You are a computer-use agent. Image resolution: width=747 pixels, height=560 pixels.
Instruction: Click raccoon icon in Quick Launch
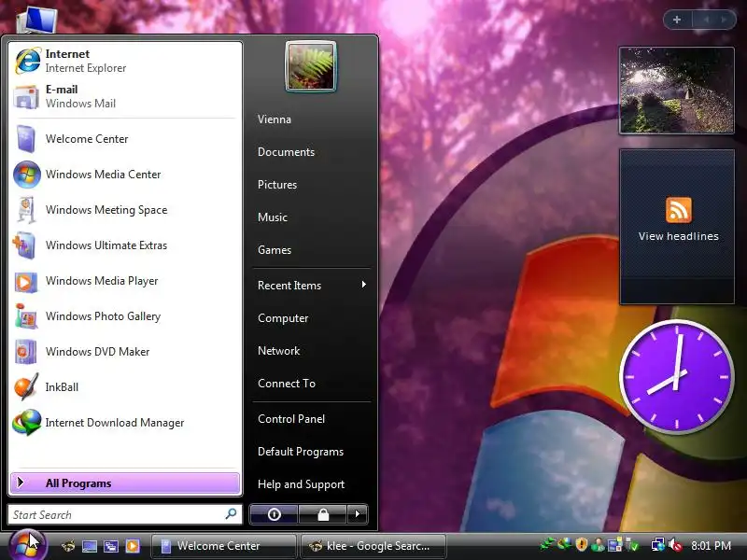pos(68,546)
